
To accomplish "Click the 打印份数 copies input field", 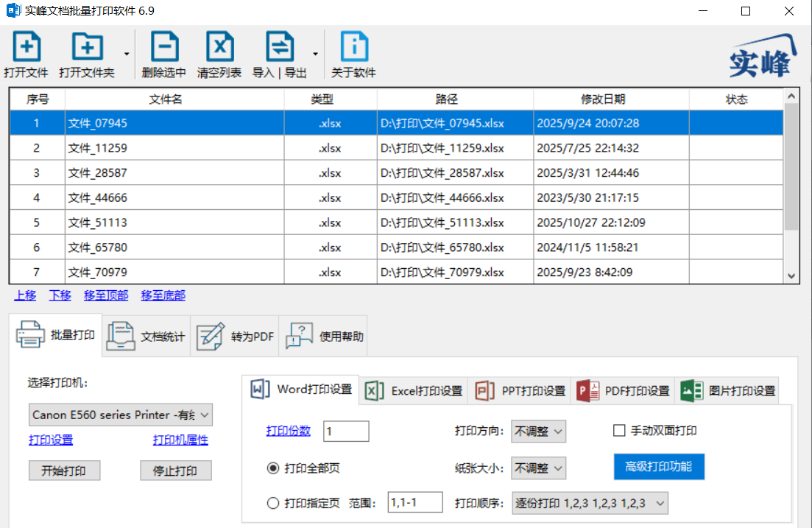I will point(346,431).
